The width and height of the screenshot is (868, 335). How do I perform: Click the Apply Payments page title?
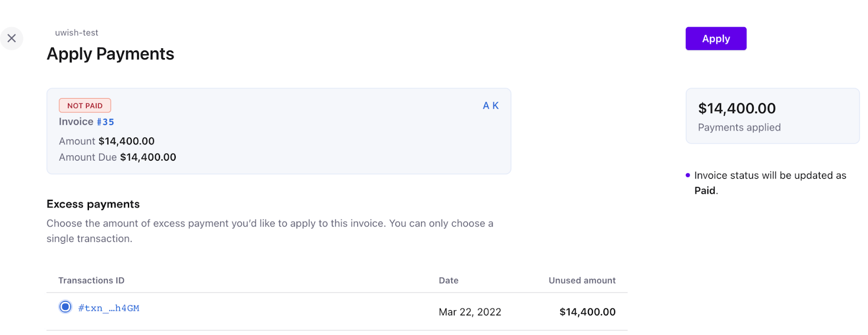(110, 54)
